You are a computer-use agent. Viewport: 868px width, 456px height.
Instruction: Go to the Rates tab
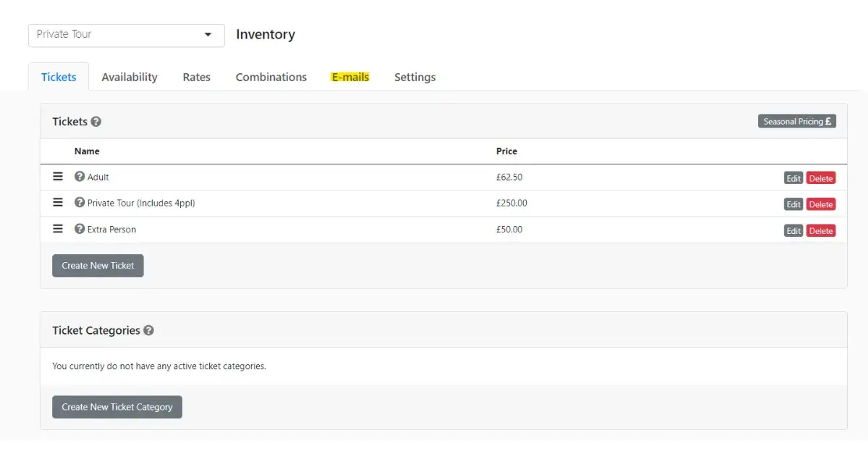[x=196, y=77]
